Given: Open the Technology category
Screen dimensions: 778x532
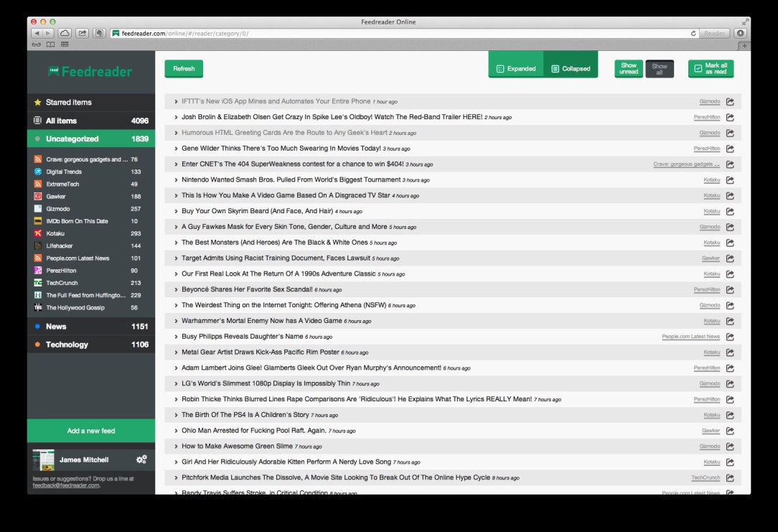Looking at the screenshot, I should [91, 345].
